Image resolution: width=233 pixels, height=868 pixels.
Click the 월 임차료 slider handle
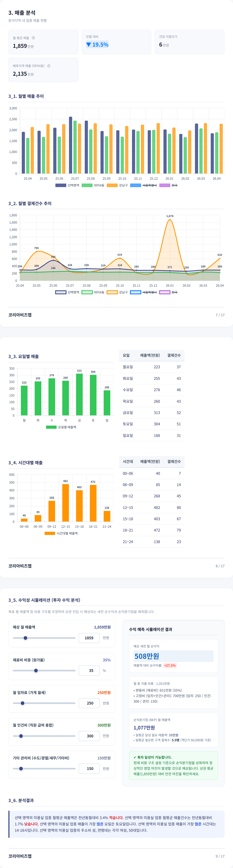tap(23, 703)
